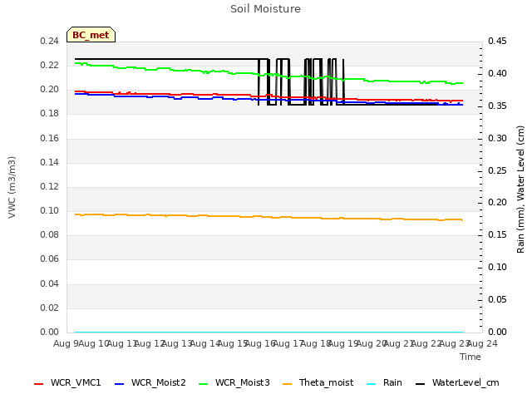Toggle the Rain legend entry

tap(384, 382)
